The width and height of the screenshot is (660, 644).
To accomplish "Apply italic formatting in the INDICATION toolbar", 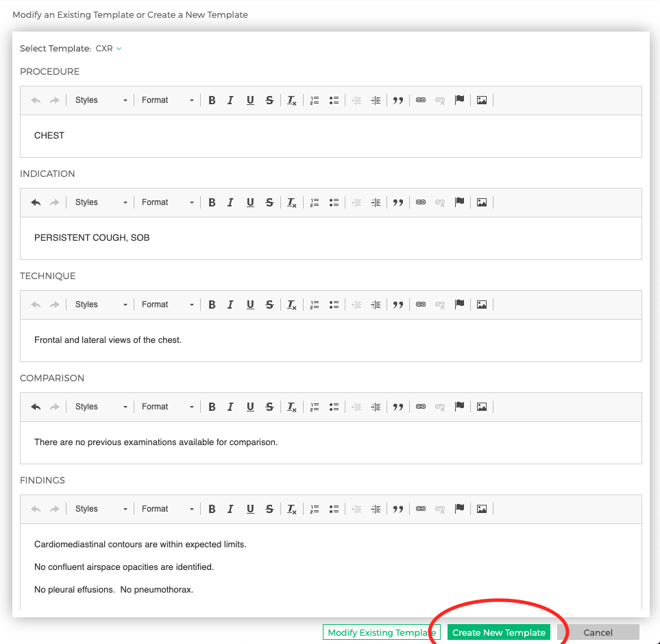I will click(231, 202).
